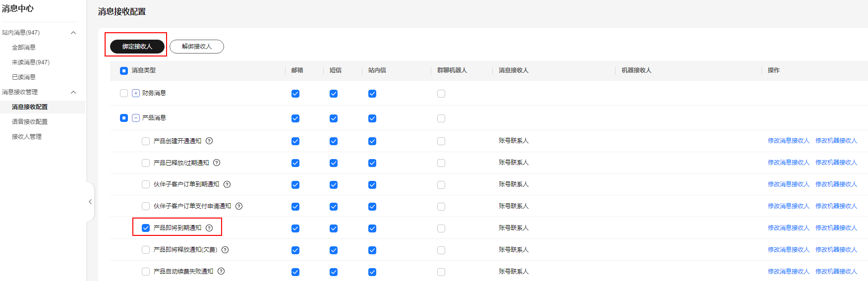Open help icon beside 产品自动续费失败通知
The image size is (868, 281).
tap(221, 271)
